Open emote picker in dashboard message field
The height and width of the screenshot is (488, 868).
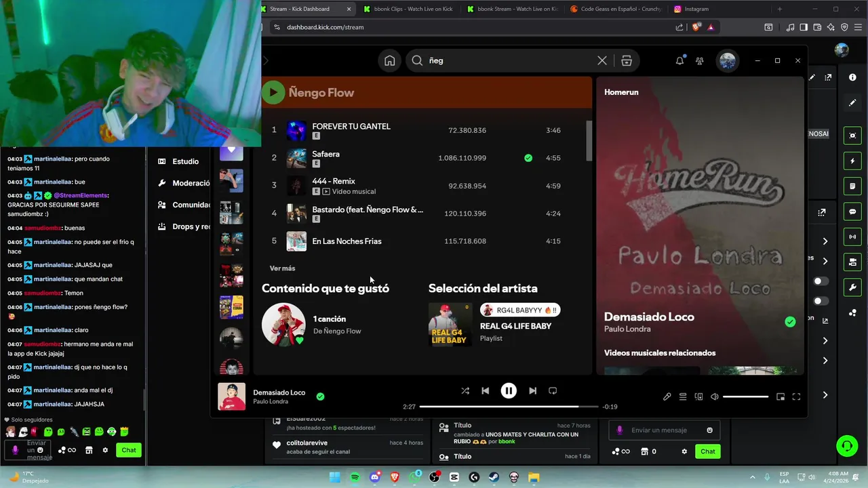(709, 430)
